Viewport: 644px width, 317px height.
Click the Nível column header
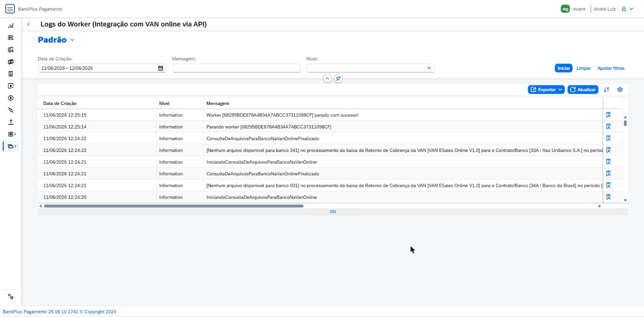coord(180,103)
